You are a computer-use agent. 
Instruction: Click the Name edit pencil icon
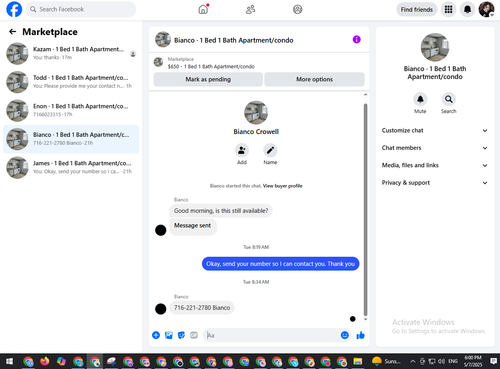tap(270, 150)
